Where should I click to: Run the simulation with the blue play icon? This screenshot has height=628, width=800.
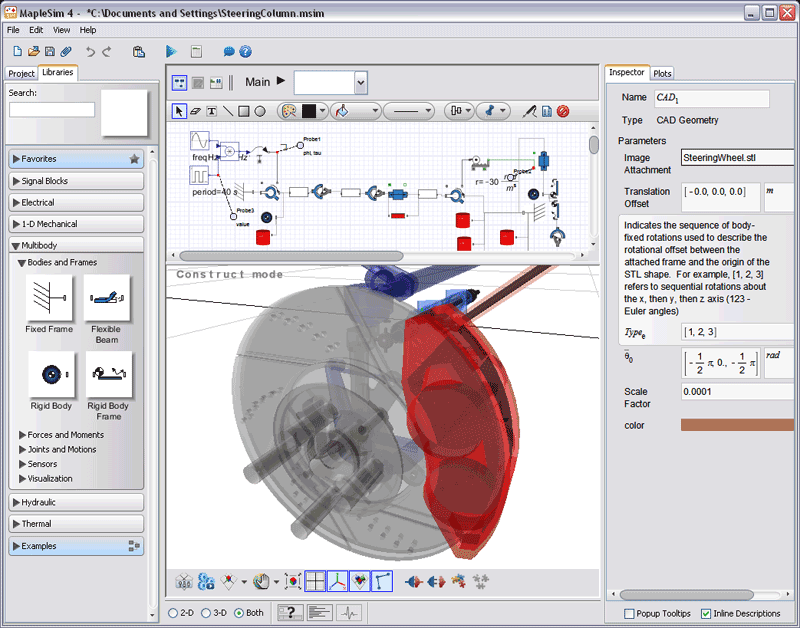pos(171,52)
